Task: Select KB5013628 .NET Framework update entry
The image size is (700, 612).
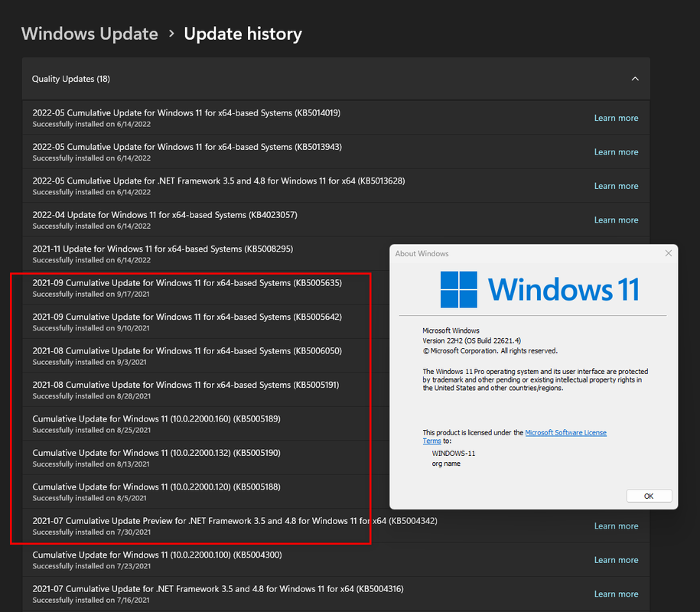Action: 336,186
